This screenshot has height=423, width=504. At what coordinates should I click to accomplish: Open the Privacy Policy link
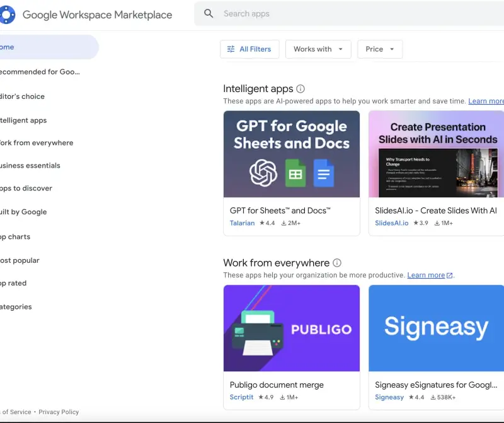click(59, 412)
